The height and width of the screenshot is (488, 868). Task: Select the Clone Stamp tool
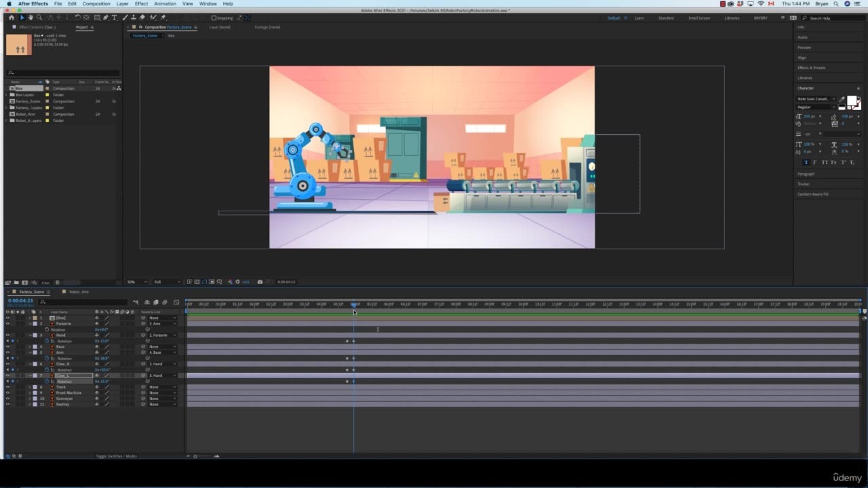click(x=134, y=18)
